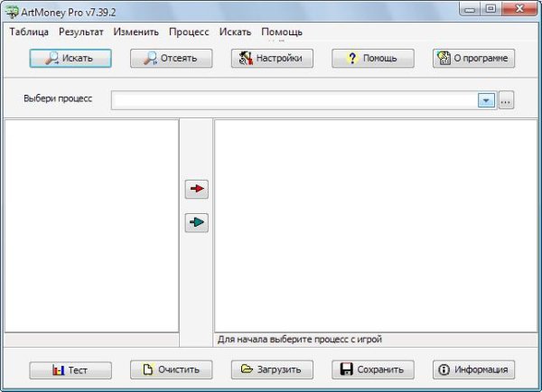Image resolution: width=542 pixels, height=392 pixels.
Task: Click the Сохранить save button
Action: [373, 369]
